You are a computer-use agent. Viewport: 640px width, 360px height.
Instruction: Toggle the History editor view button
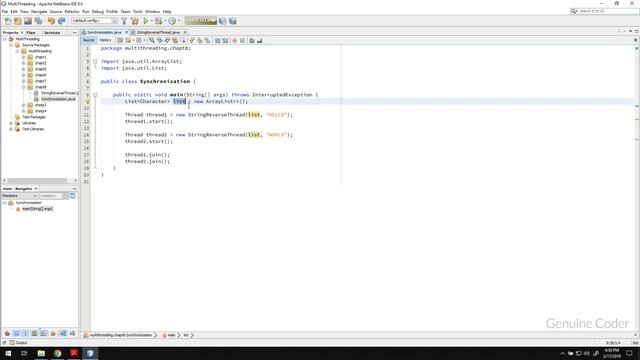105,40
